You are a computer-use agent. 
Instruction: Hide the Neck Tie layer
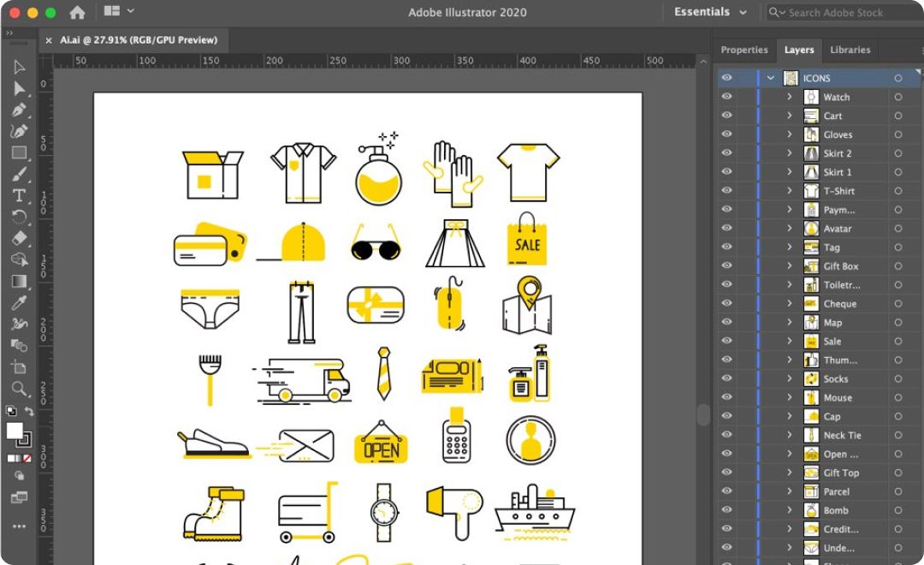tap(726, 435)
